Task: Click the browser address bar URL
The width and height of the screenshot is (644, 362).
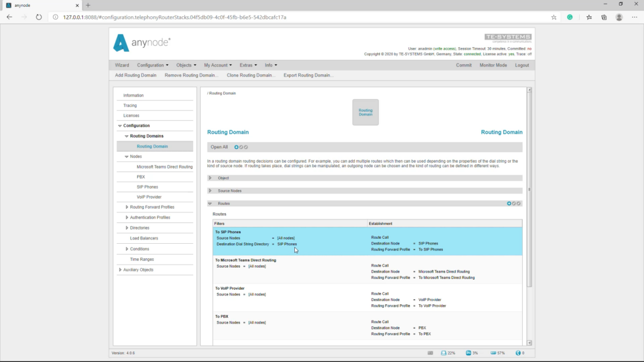Action: coord(175,17)
